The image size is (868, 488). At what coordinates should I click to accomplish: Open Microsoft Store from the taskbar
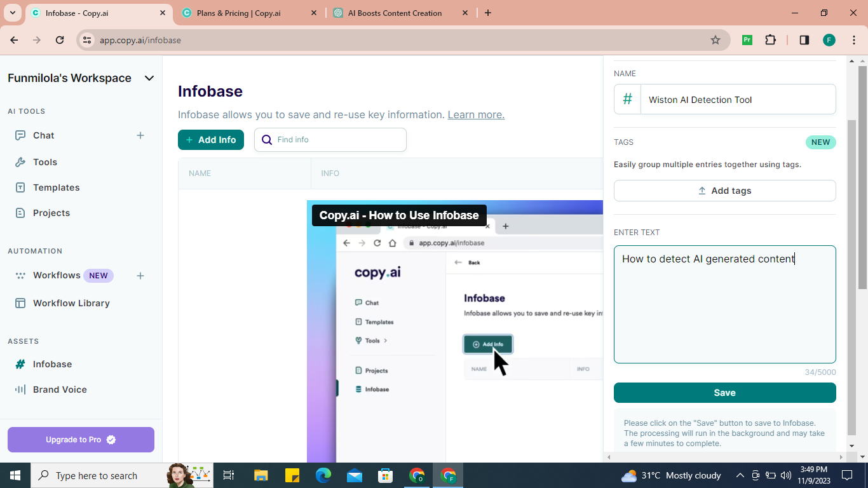coord(386,475)
